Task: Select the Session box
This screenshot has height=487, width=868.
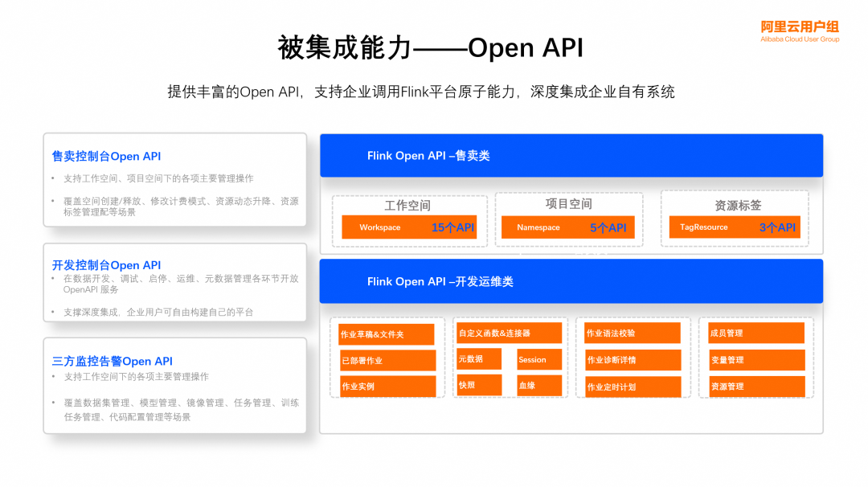Action: [x=539, y=360]
